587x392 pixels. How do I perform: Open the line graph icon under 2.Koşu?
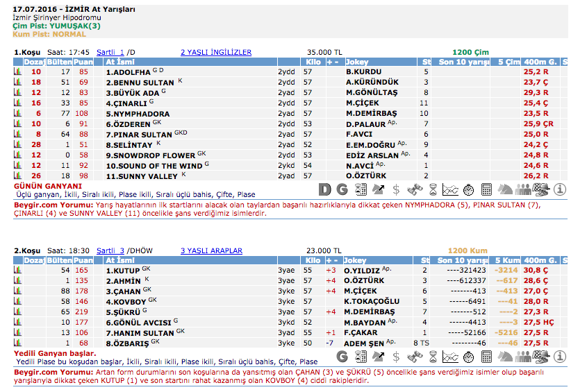click(450, 357)
